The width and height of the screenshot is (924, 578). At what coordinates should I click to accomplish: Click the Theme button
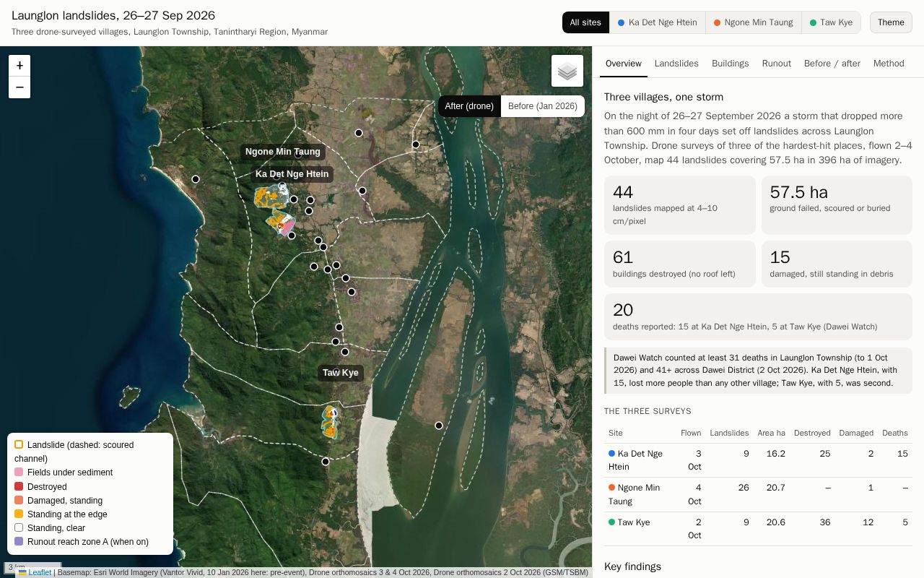[x=891, y=22]
